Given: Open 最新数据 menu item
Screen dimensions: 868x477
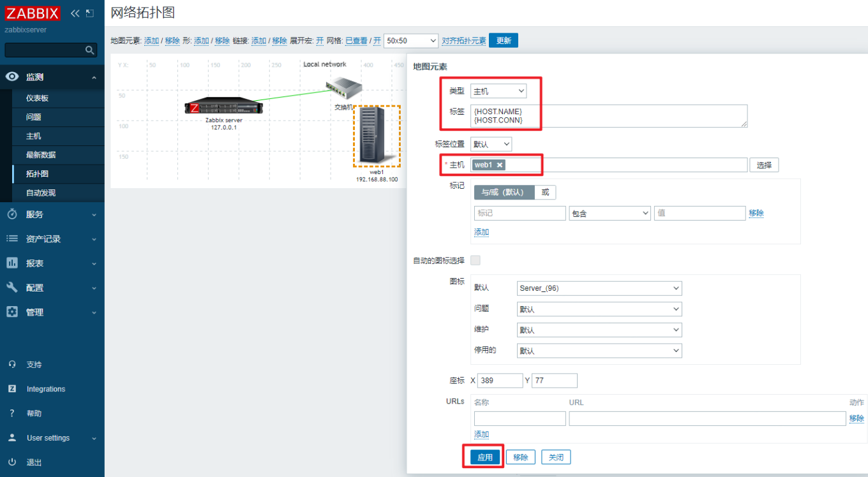Looking at the screenshot, I should pos(57,155).
